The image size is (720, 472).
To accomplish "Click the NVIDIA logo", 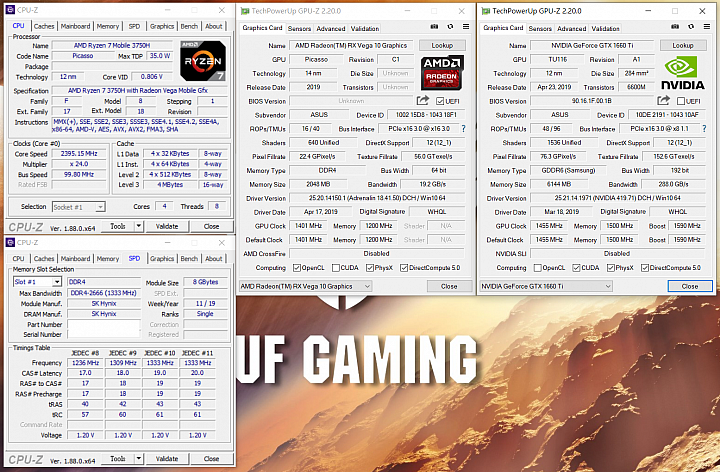I will pyautogui.click(x=683, y=73).
